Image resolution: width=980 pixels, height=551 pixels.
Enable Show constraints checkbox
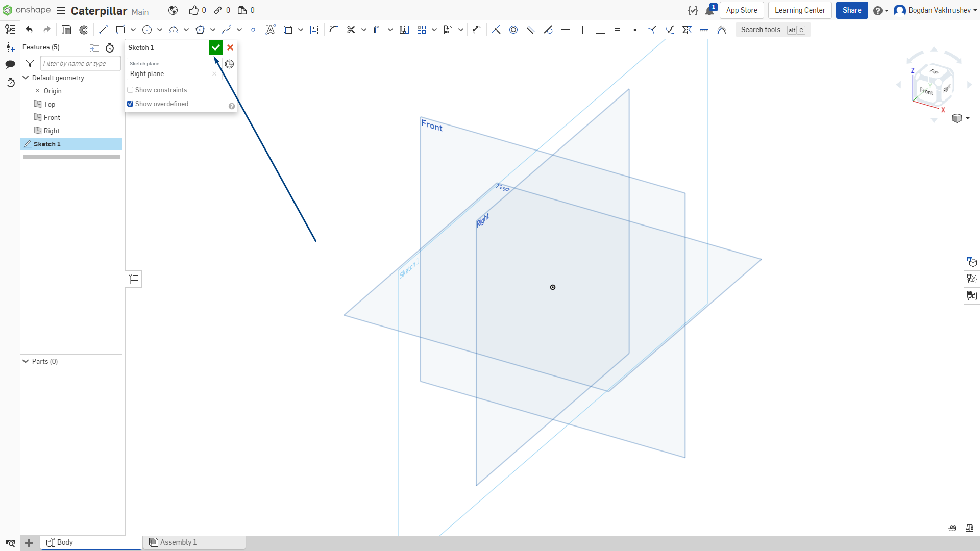point(130,90)
